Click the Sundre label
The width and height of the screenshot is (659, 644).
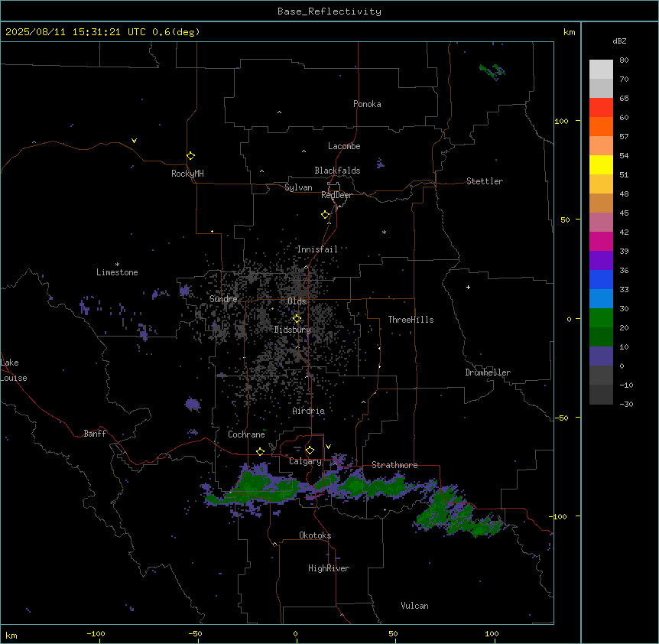(x=223, y=299)
